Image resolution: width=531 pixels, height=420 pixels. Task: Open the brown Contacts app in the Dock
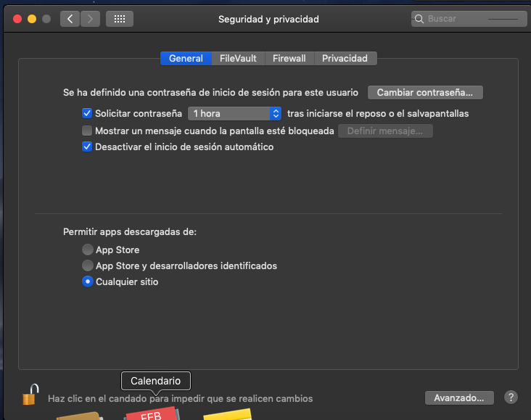point(81,415)
